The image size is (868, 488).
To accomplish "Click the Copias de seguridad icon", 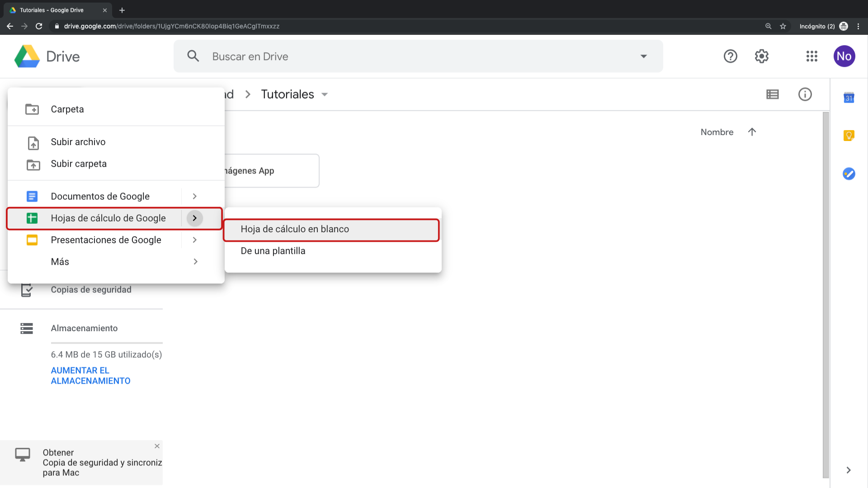I will point(27,290).
